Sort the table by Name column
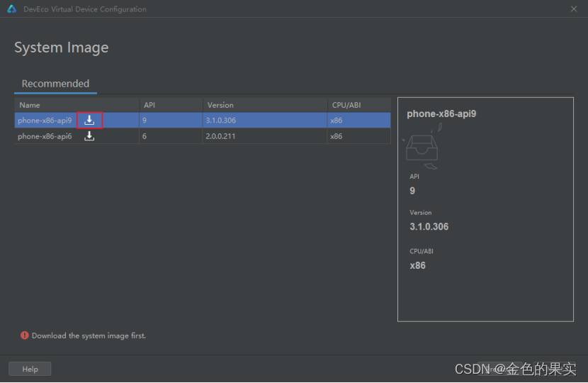The height and width of the screenshot is (383, 588). point(77,105)
